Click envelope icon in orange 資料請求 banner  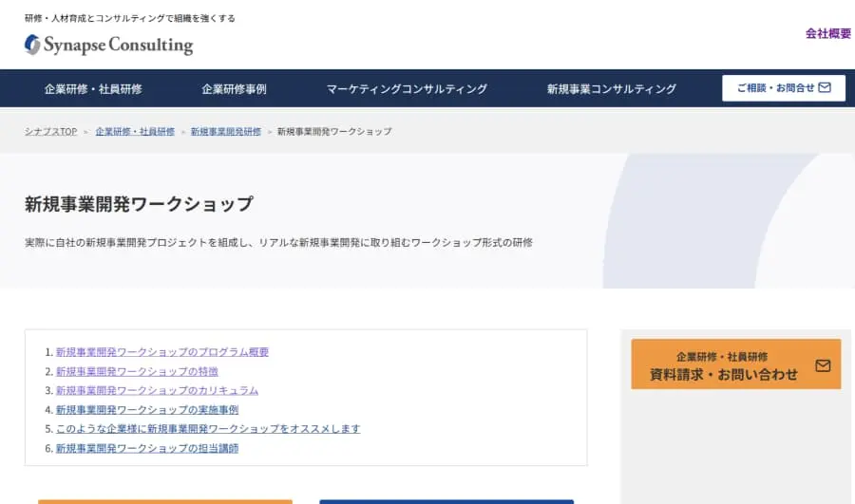click(823, 365)
